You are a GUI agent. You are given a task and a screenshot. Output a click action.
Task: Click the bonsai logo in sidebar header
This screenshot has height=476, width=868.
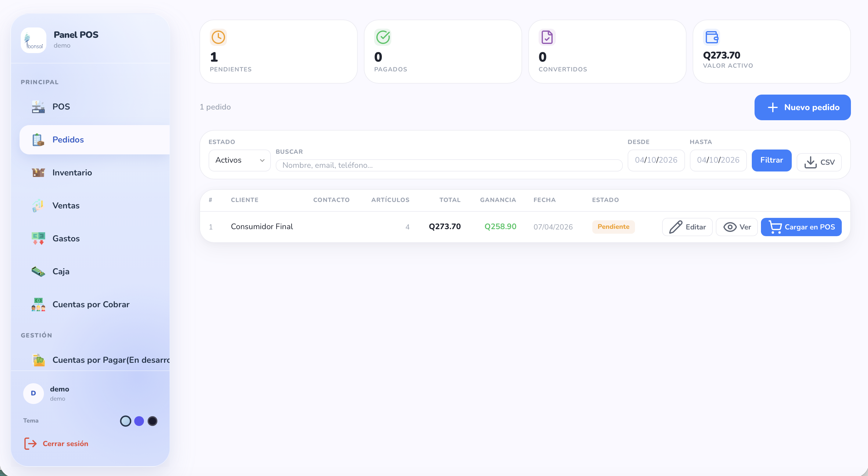[33, 40]
